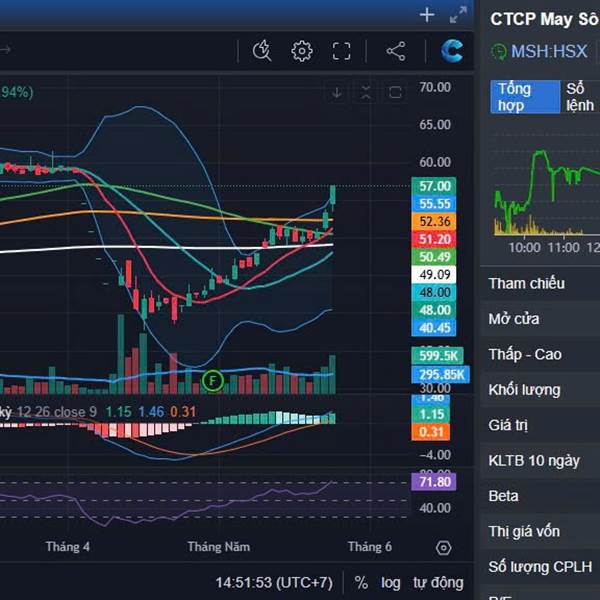Select the green 50.49 price label
The width and height of the screenshot is (600, 600).
pos(434,257)
